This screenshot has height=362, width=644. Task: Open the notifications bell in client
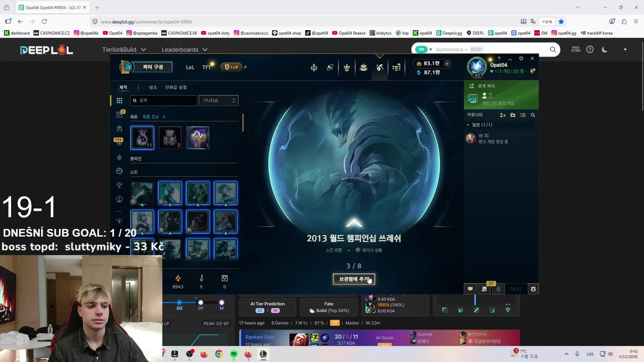click(x=532, y=71)
